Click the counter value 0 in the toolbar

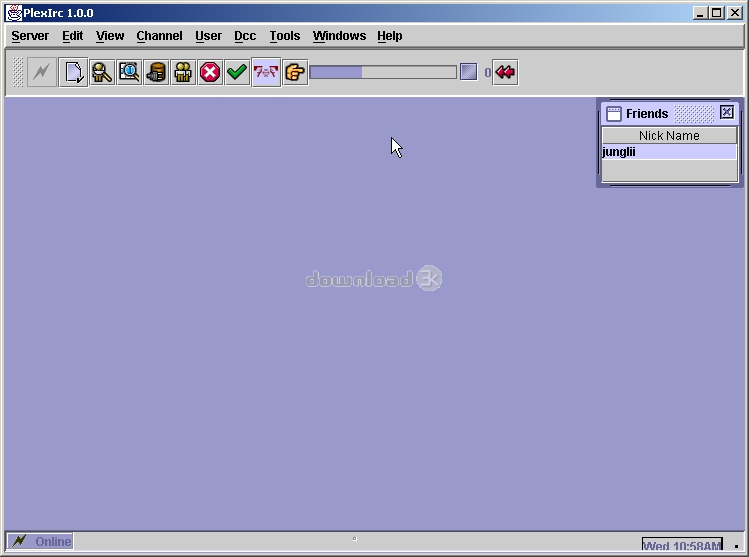pyautogui.click(x=487, y=73)
